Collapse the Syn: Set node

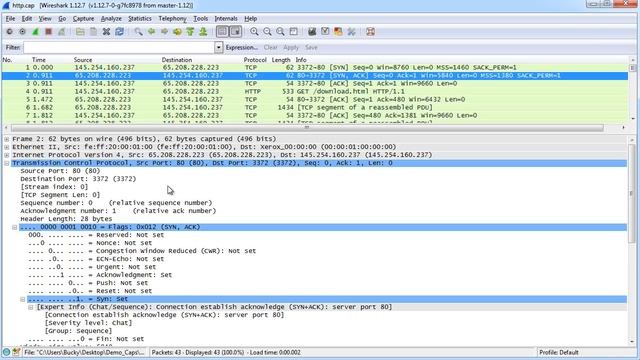coord(23,299)
